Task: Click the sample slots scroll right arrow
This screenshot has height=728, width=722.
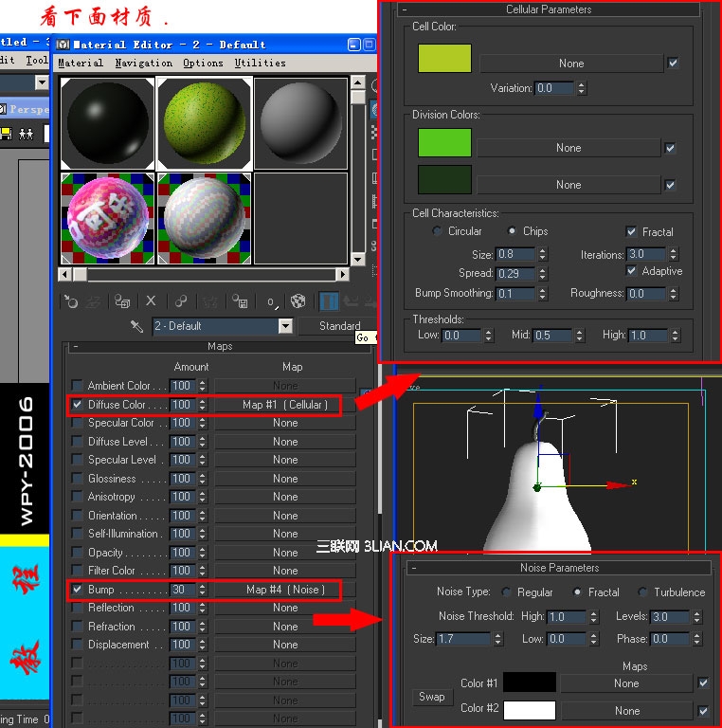Action: (342, 274)
